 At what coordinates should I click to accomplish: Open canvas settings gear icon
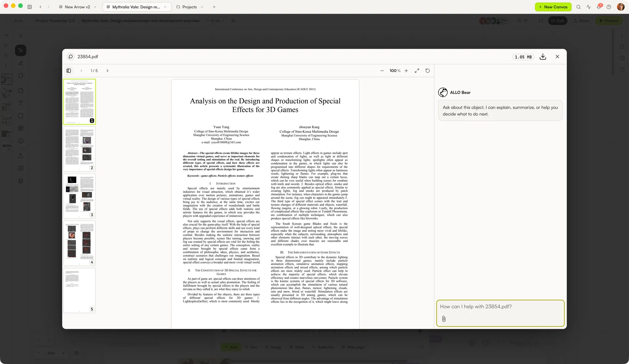click(233, 21)
